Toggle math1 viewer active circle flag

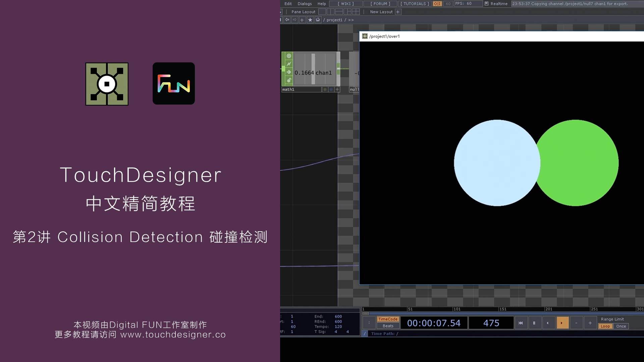click(289, 56)
